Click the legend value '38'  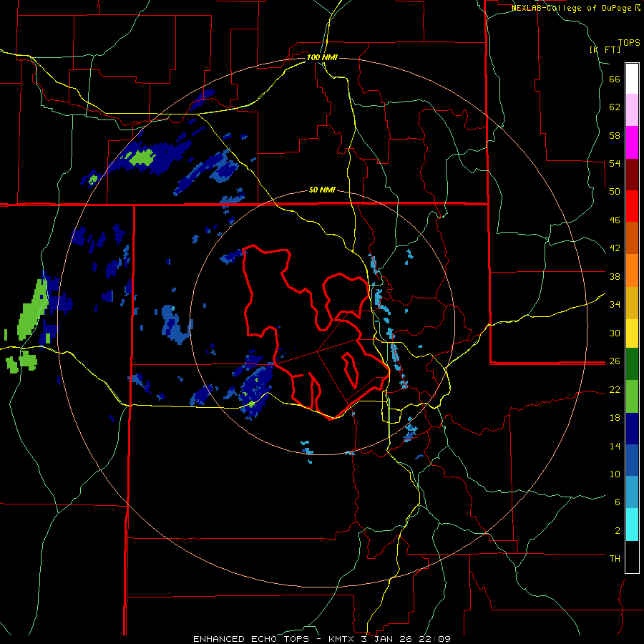click(615, 276)
